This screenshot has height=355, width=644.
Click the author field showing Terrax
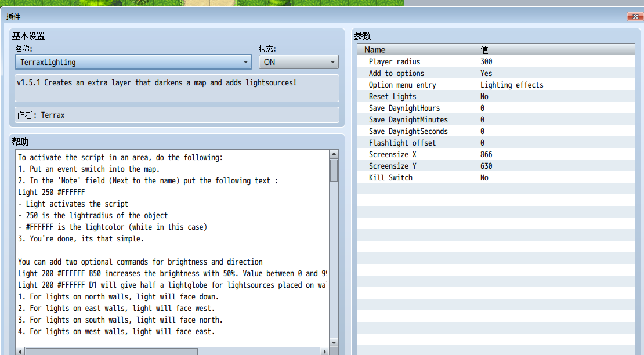(x=177, y=115)
